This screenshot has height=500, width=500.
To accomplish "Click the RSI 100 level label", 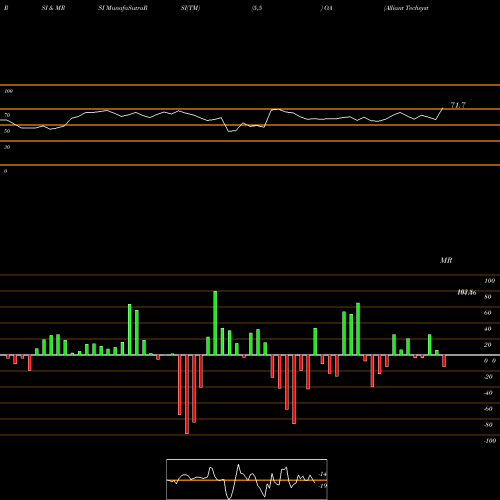I will [x=8, y=91].
